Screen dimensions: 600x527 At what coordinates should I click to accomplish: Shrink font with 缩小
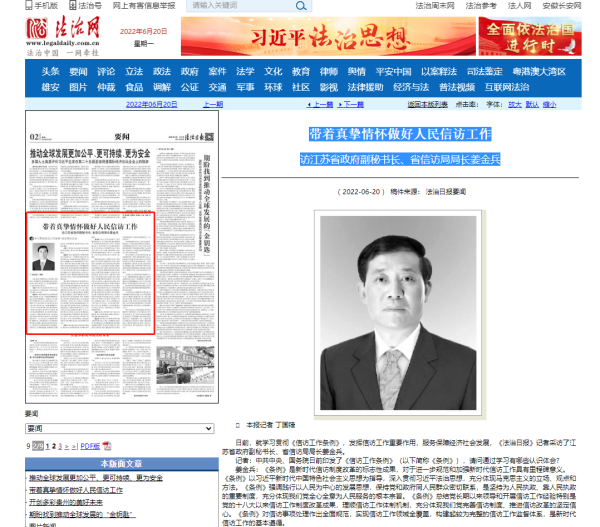tap(549, 104)
